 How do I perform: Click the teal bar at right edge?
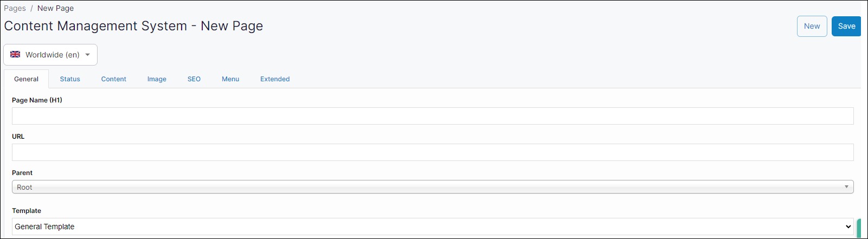click(859, 228)
